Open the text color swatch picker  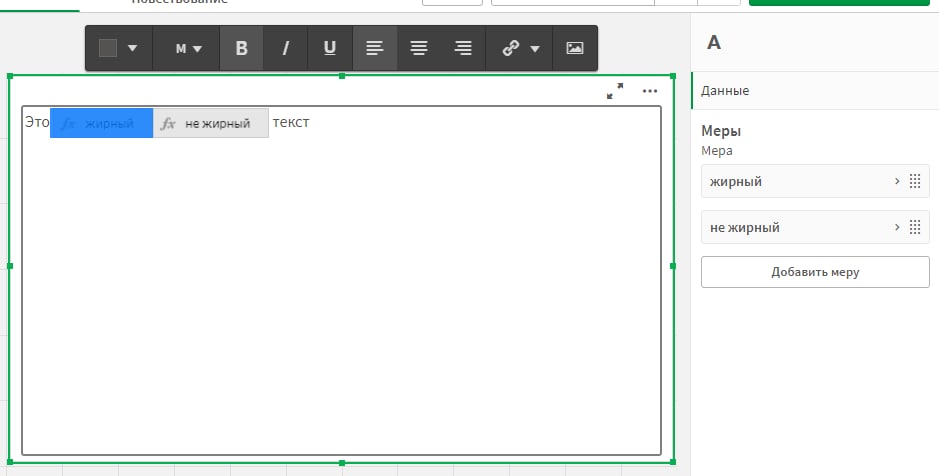(108, 48)
